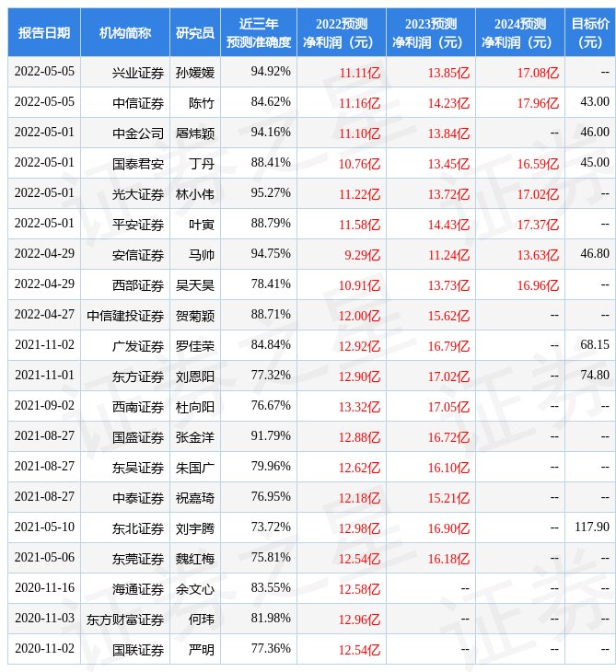
Task: Click target price 68.15
Action: (595, 344)
